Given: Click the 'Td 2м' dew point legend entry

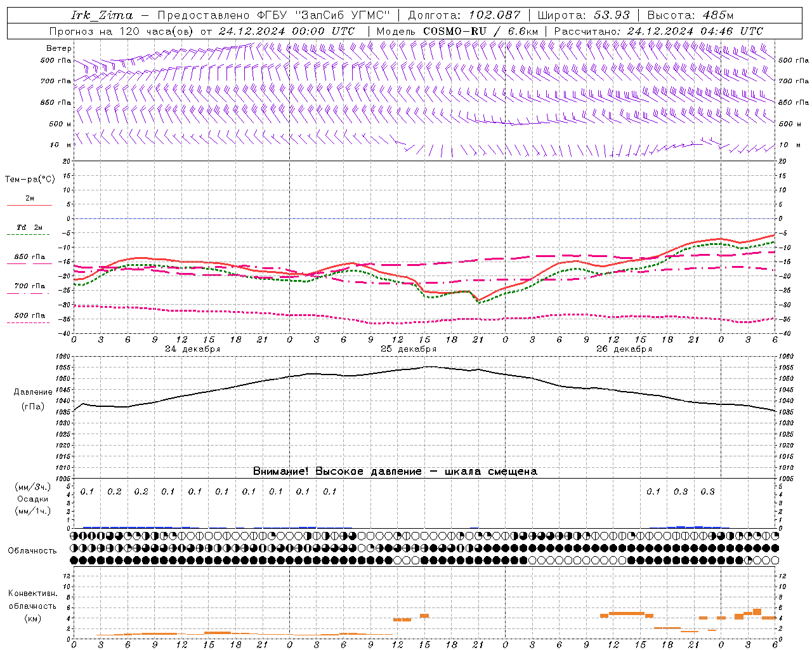Looking at the screenshot, I should [x=29, y=227].
